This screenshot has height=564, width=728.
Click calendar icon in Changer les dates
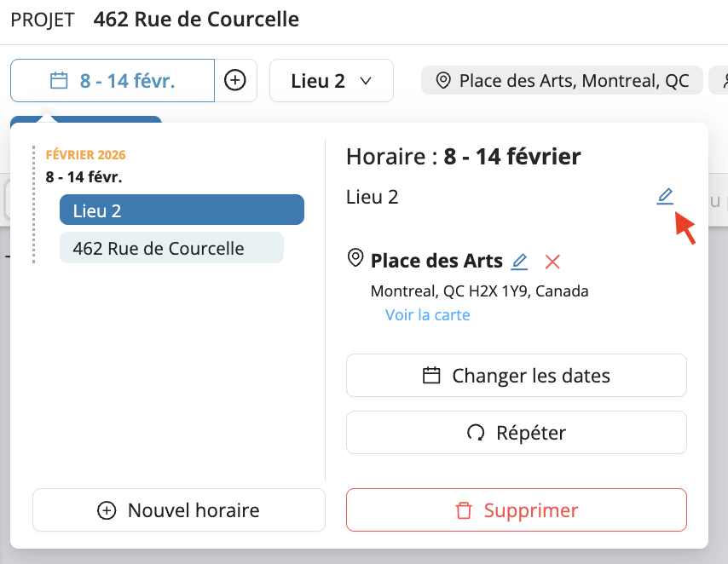click(x=431, y=375)
